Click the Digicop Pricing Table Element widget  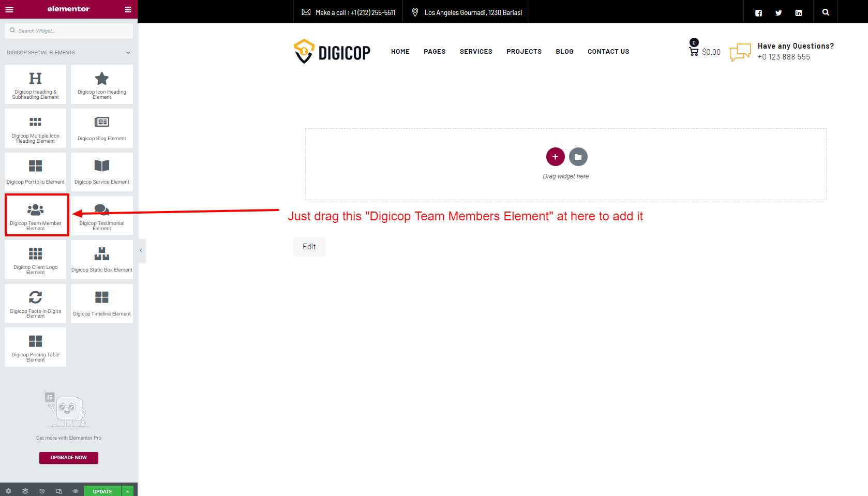(36, 347)
